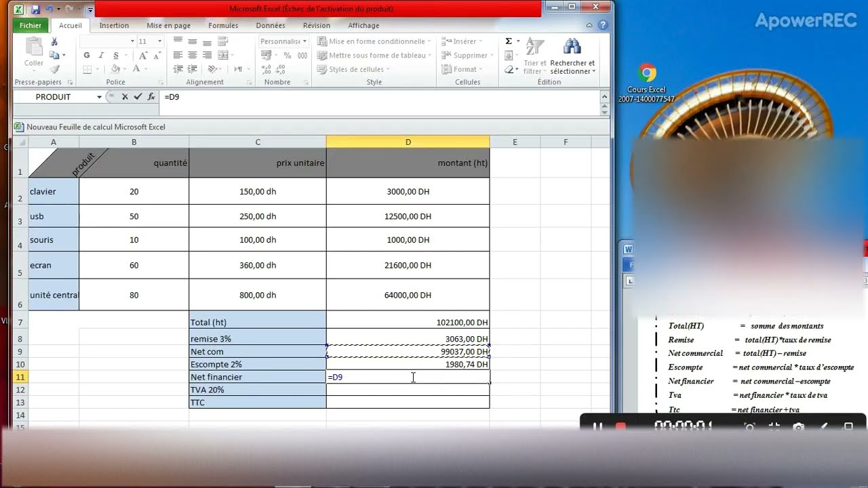The width and height of the screenshot is (868, 488).
Task: Click the increase indent icon
Action: pos(193,69)
